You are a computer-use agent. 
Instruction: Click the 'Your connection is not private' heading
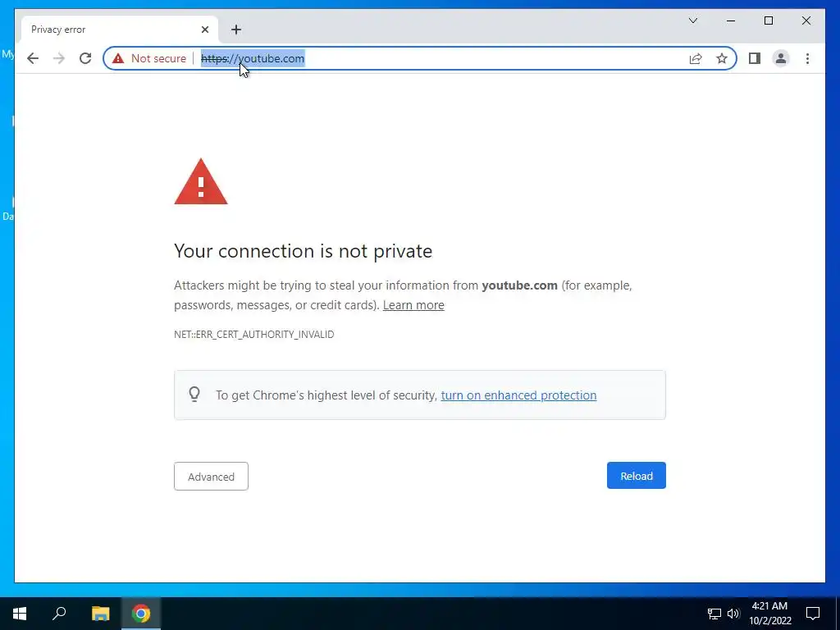point(304,251)
